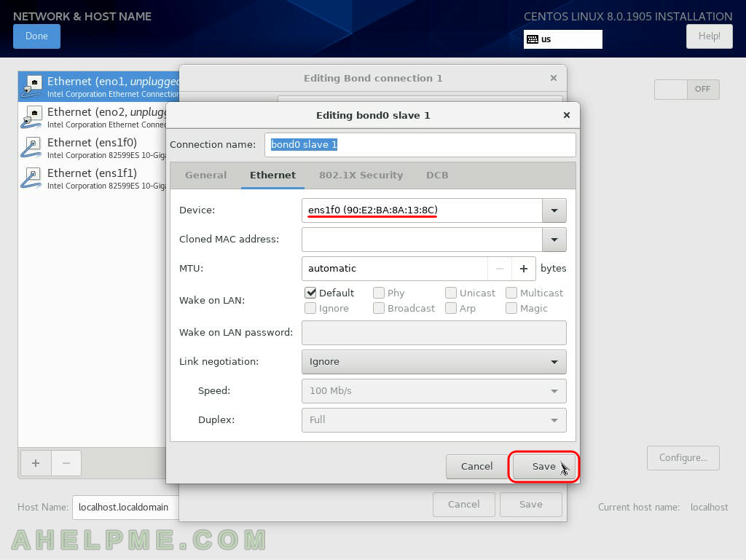Click the ens1f1 Ethernet cable icon

coord(31,178)
